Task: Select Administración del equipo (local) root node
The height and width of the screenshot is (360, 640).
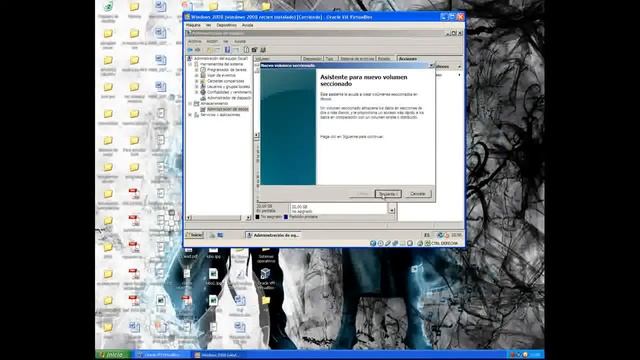Action: coord(220,59)
